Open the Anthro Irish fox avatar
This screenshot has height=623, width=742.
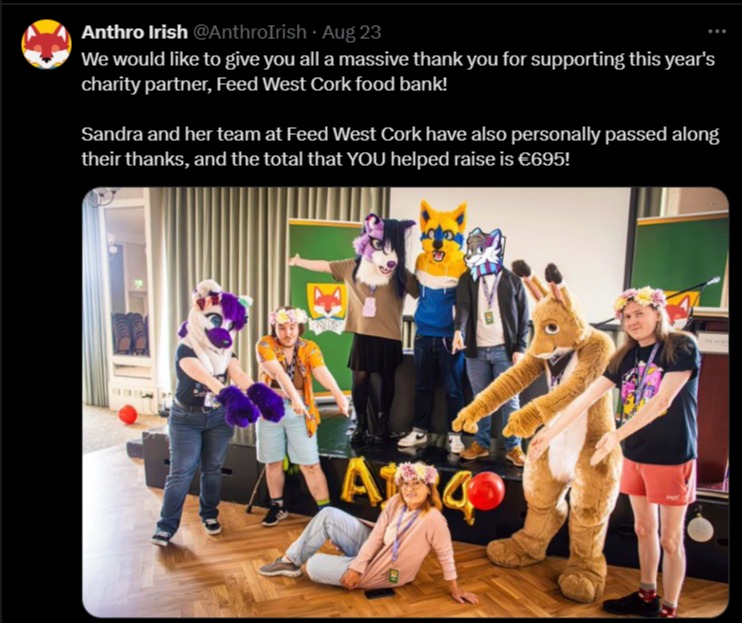coord(46,44)
